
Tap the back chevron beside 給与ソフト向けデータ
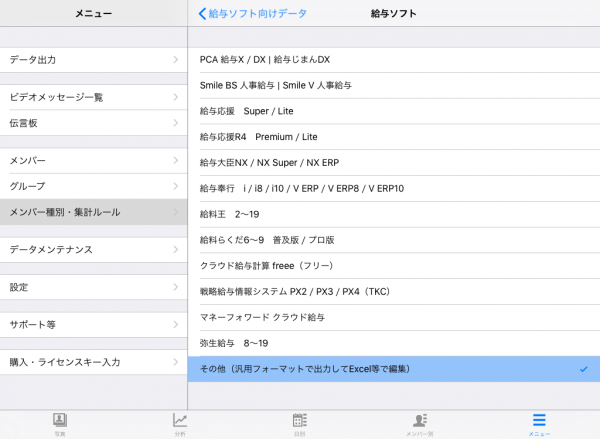pos(203,14)
